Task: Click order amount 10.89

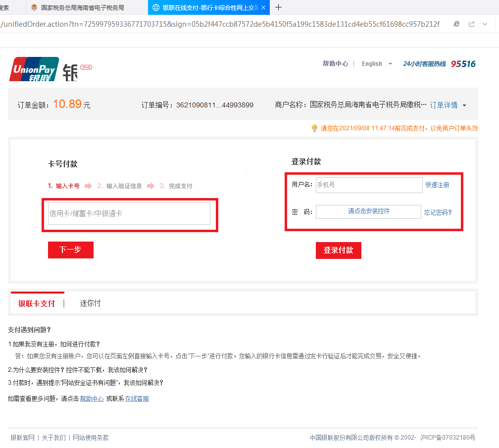Action: click(x=67, y=104)
